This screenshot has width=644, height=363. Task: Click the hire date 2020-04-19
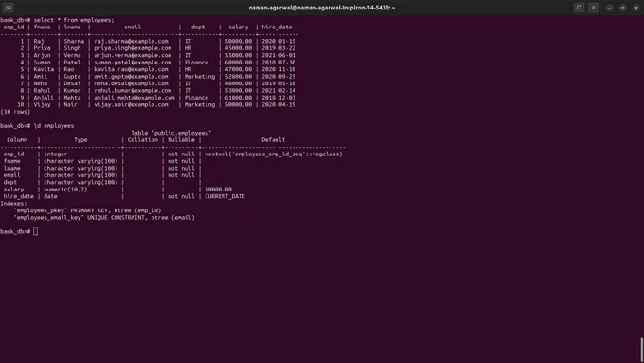278,104
